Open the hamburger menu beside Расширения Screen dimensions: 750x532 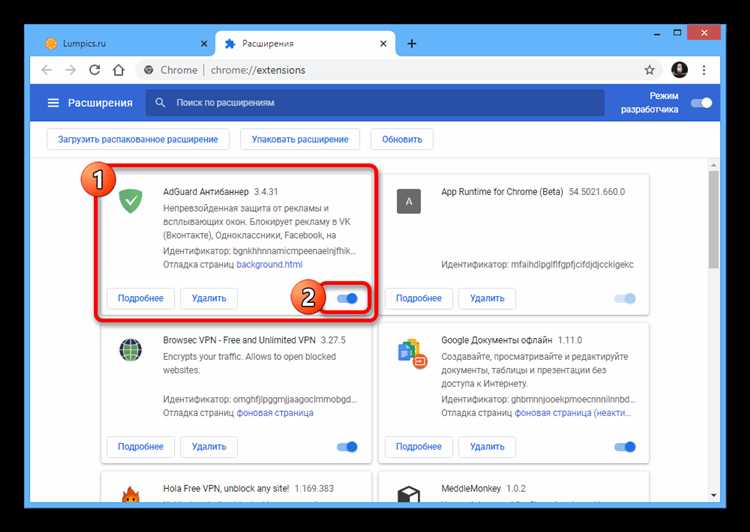click(53, 103)
